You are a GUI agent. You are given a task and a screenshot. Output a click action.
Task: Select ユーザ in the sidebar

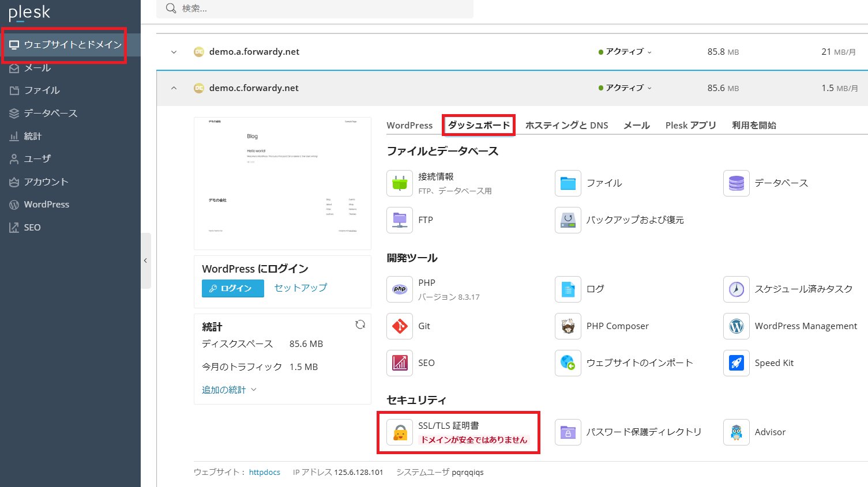point(70,159)
